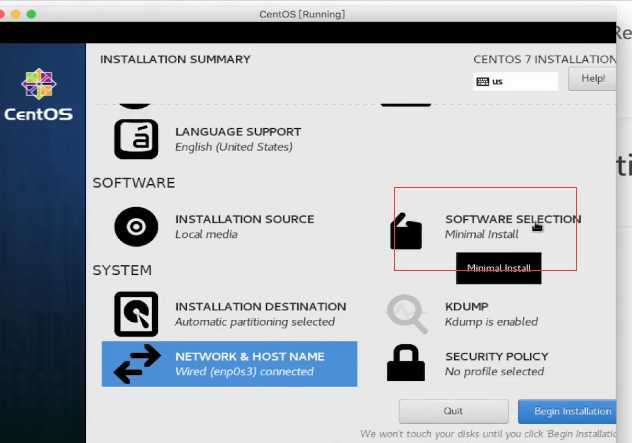
Task: Click the Quit button
Action: pyautogui.click(x=453, y=411)
